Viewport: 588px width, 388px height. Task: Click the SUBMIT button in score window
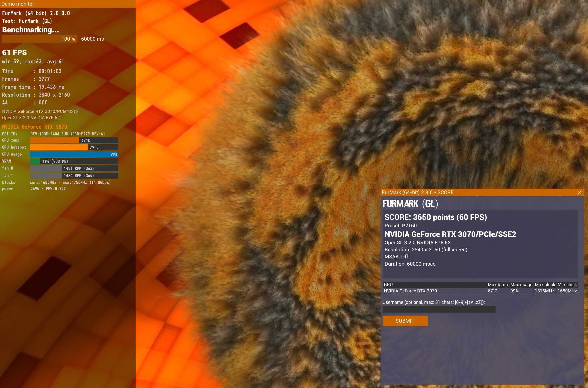(405, 321)
